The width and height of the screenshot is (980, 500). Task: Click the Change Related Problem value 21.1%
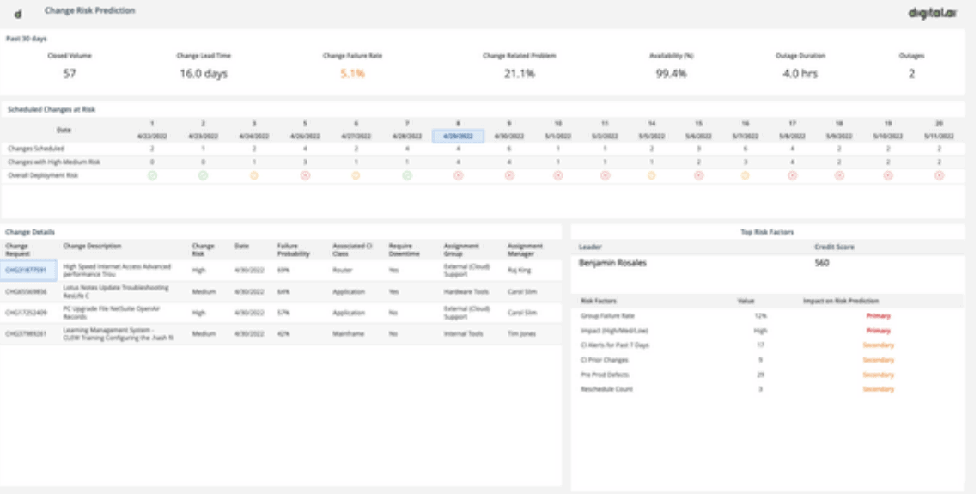[520, 74]
